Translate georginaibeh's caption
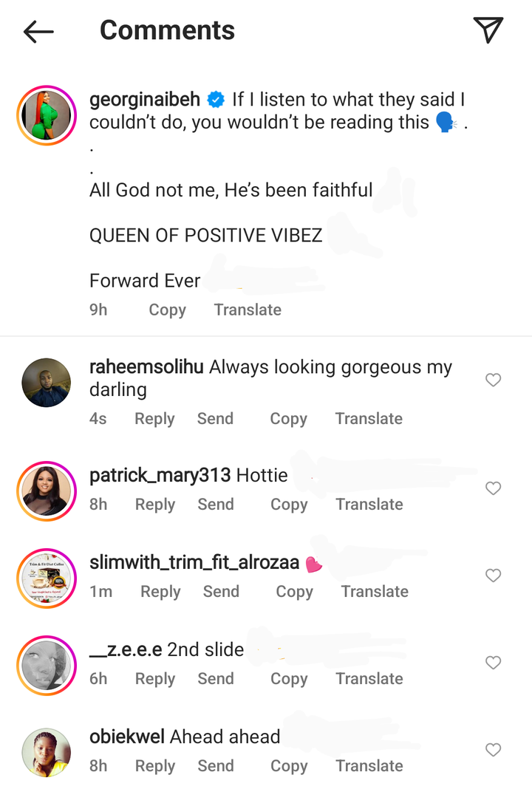 pos(248,310)
